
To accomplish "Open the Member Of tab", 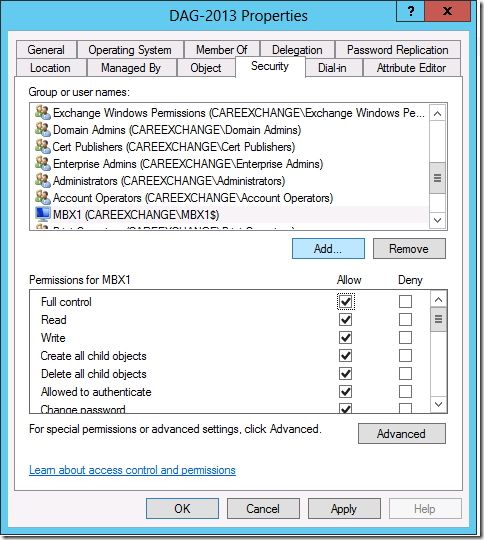I will [x=222, y=50].
